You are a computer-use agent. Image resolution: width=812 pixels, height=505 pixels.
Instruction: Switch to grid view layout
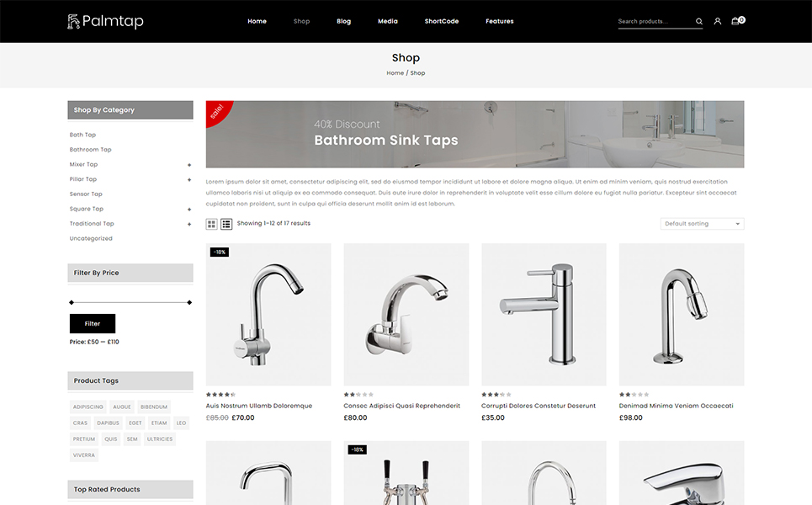(211, 224)
